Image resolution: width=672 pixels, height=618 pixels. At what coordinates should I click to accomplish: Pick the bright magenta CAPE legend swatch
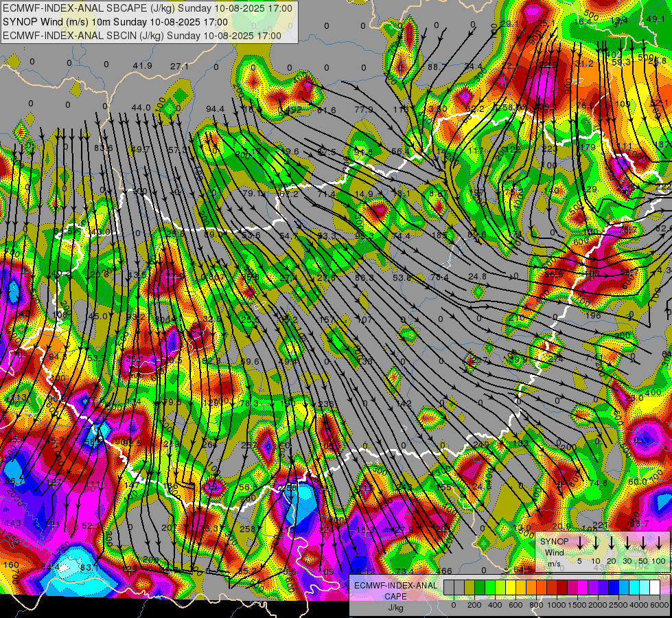(x=583, y=587)
